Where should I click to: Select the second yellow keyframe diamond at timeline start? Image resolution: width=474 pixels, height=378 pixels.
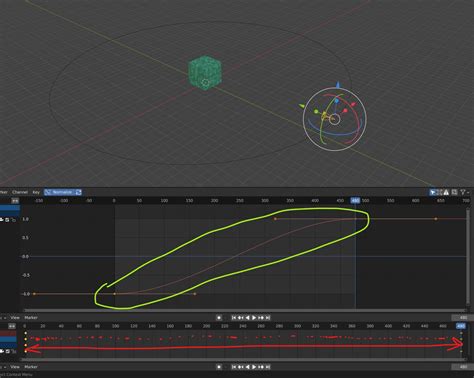pyautogui.click(x=26, y=339)
